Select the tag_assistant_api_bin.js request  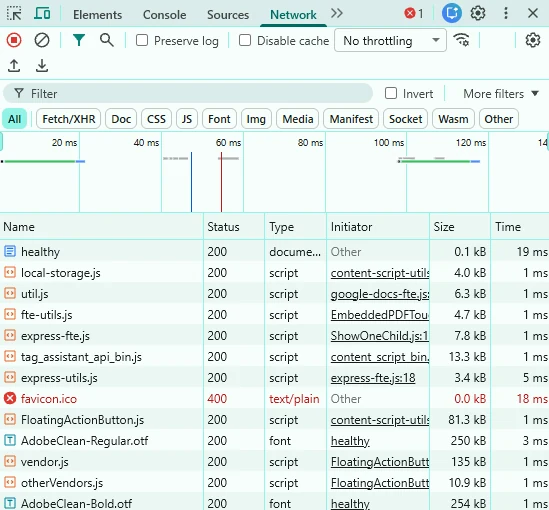(x=274, y=356)
